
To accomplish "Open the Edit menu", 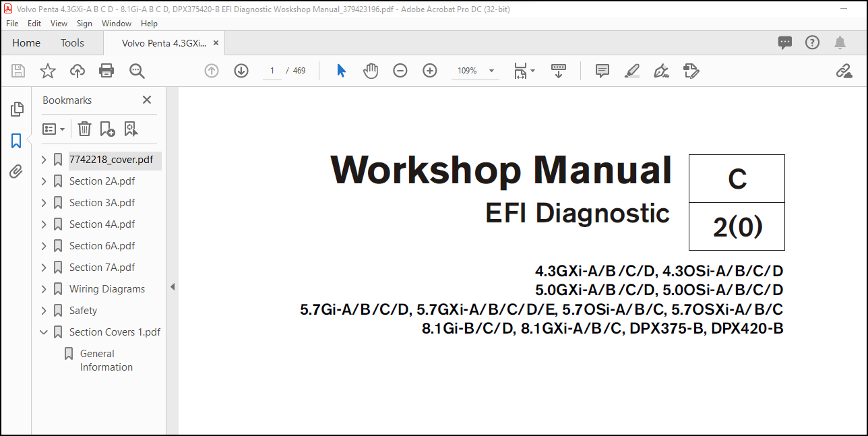I will (34, 23).
